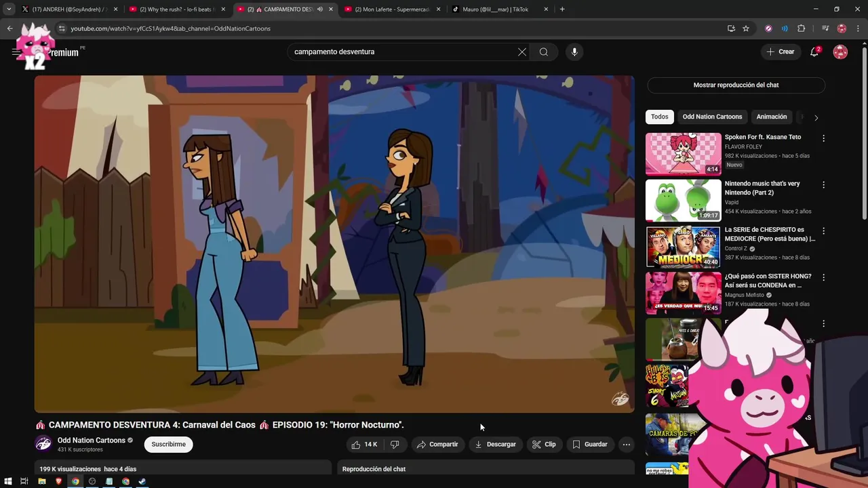Open the Odd Nation Cartoons channel avatar
This screenshot has width=868, height=488.
coord(43,444)
